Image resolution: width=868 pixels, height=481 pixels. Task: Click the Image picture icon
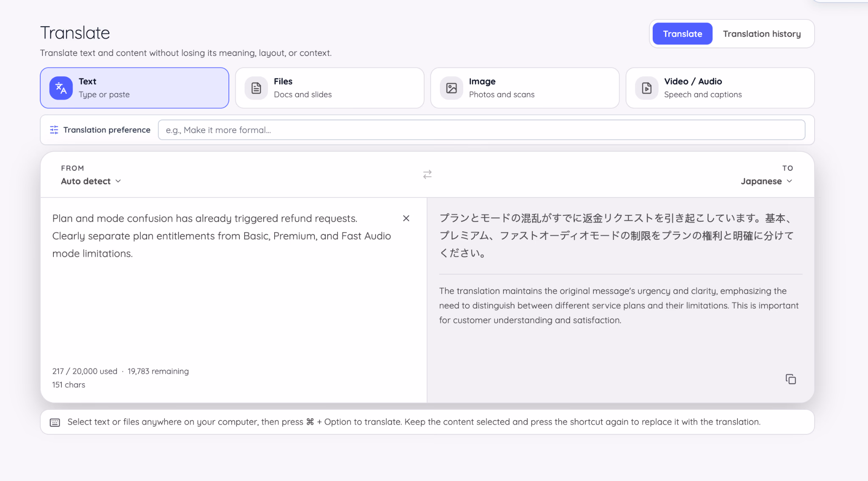click(451, 88)
